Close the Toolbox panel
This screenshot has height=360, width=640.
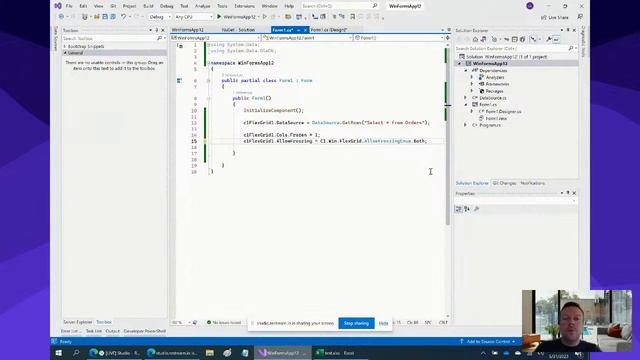pos(163,30)
